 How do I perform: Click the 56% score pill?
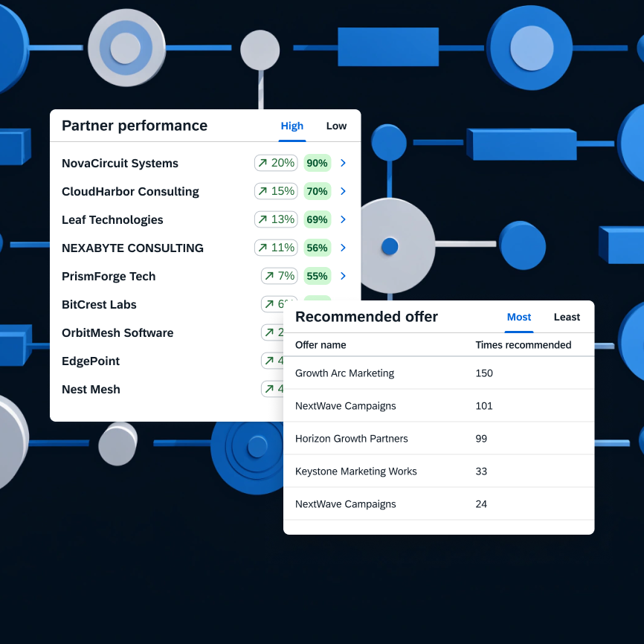pos(317,248)
